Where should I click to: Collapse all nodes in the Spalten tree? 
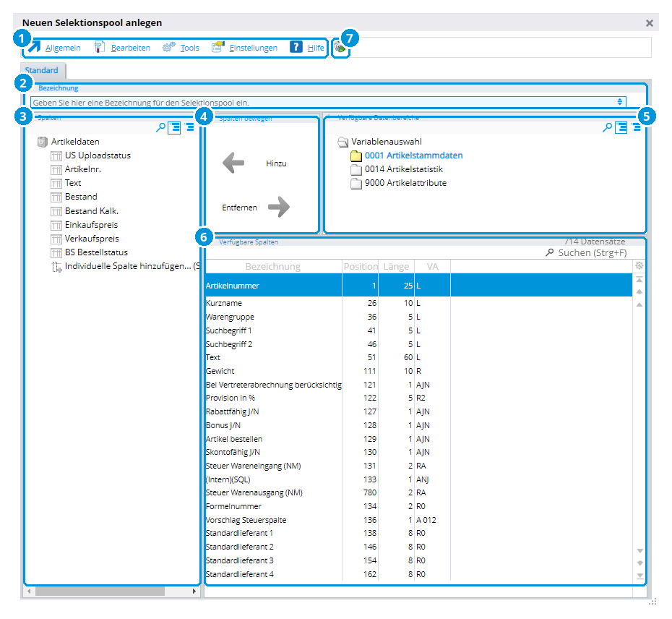(x=189, y=127)
